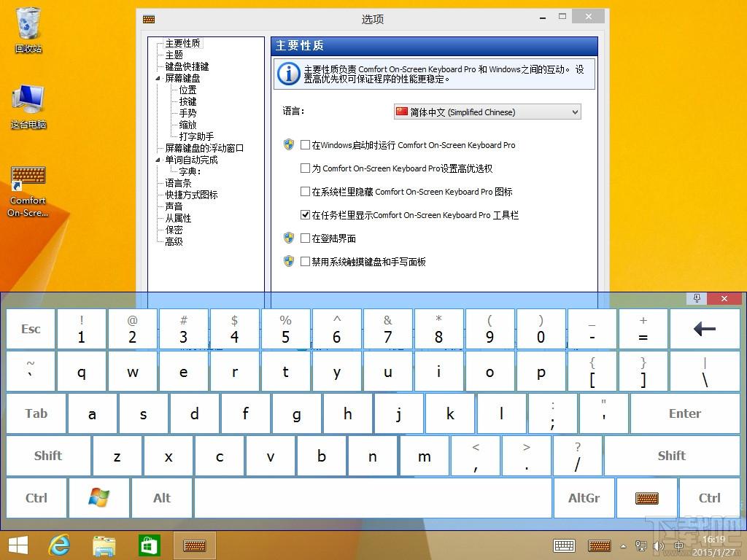Viewport: 747px width, 560px height.
Task: Click the Options window title bar keyboard icon
Action: point(149,19)
